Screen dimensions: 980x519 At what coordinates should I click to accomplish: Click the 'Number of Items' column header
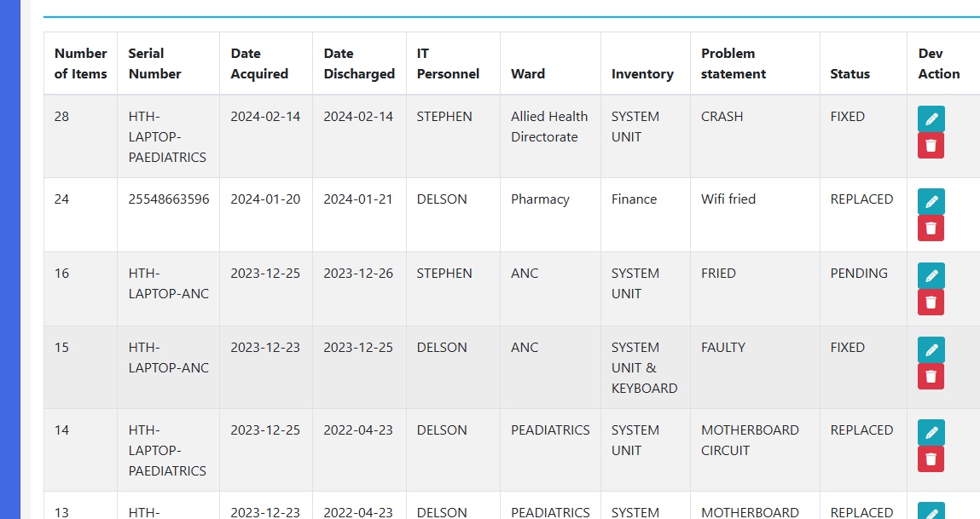81,64
